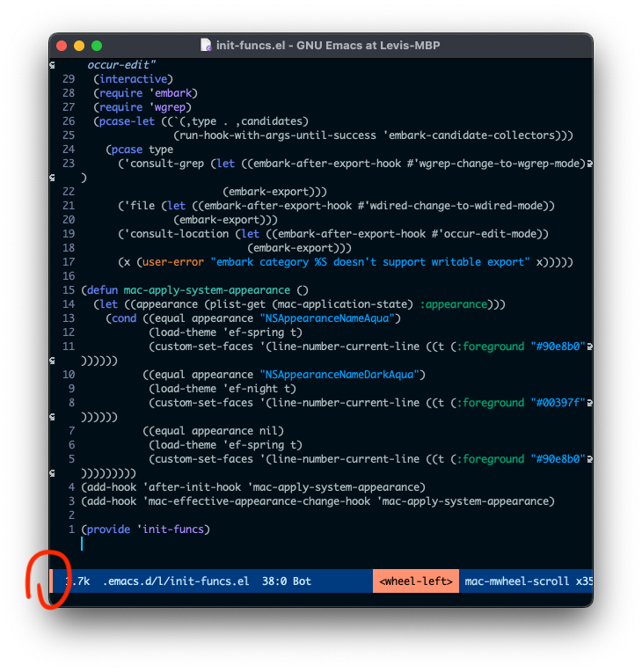Zoom the window with the green button
This screenshot has width=642, height=672.
coord(97,46)
